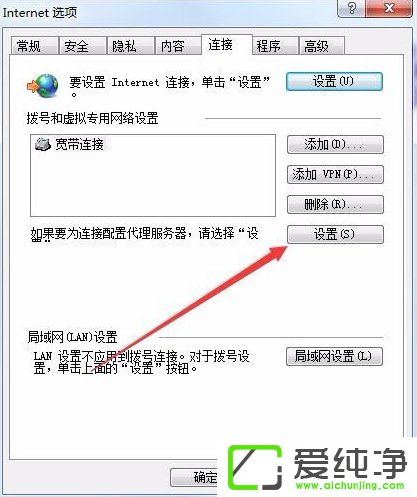417x497 pixels.
Task: Click the 删除(R)... button
Action: pyautogui.click(x=335, y=204)
